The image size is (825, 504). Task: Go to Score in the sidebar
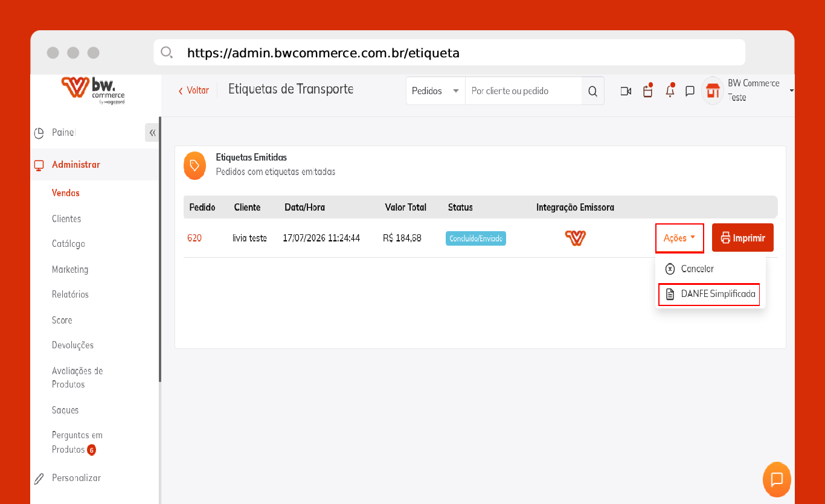pyautogui.click(x=62, y=321)
